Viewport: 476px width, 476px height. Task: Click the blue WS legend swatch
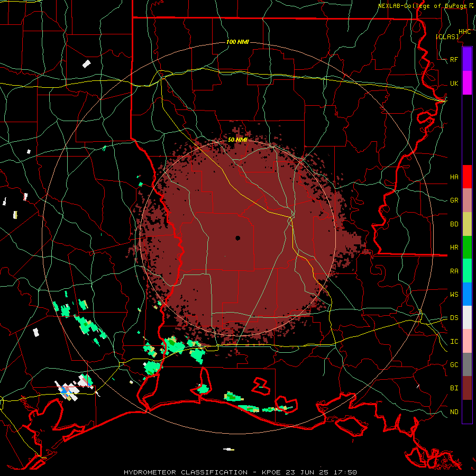tap(467, 294)
